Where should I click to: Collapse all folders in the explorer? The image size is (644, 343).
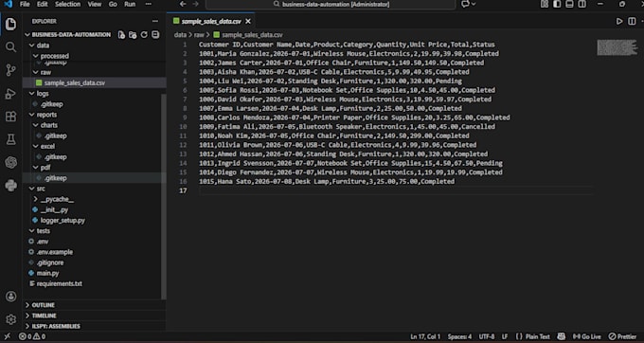[155, 35]
